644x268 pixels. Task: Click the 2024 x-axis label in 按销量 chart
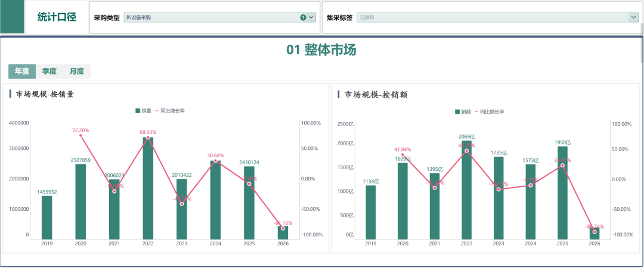(x=215, y=244)
